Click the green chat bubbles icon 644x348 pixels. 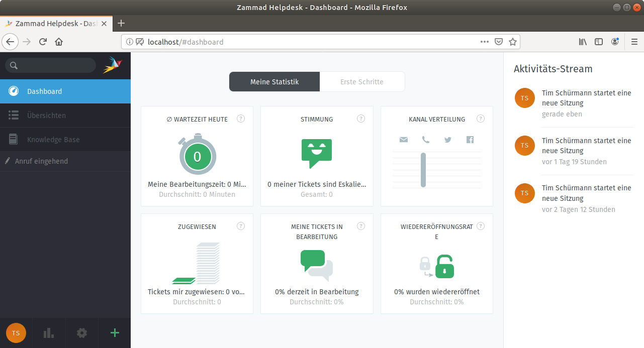tap(317, 265)
